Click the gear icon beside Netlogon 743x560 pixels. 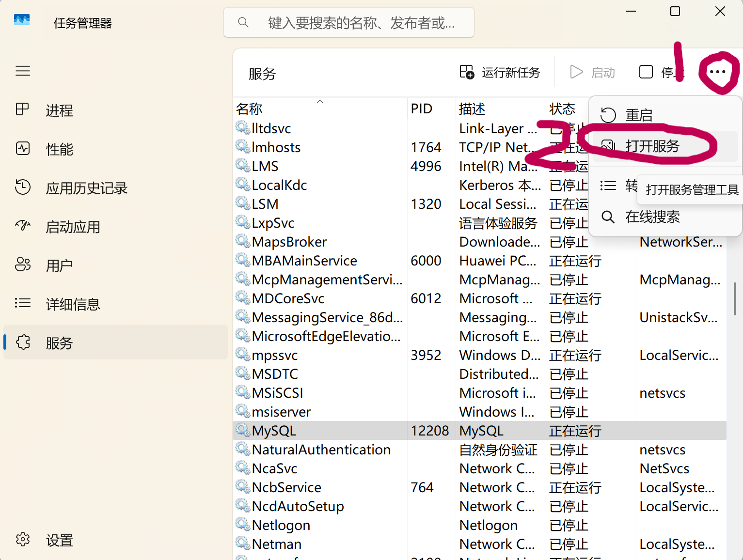coord(243,524)
